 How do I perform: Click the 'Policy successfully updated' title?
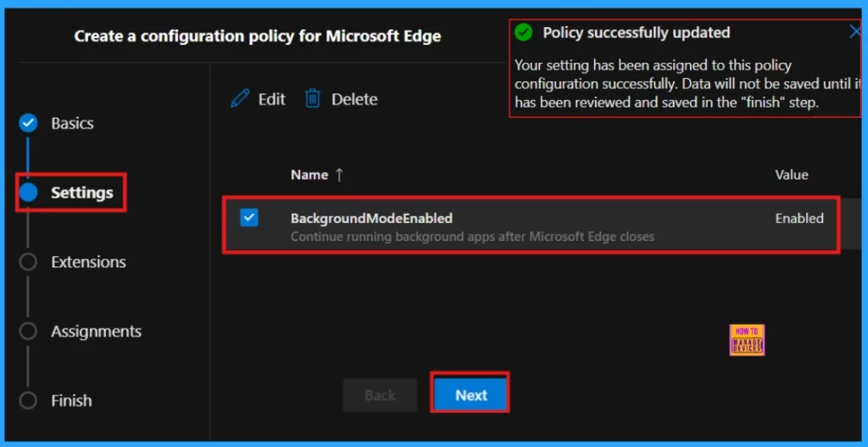(636, 33)
